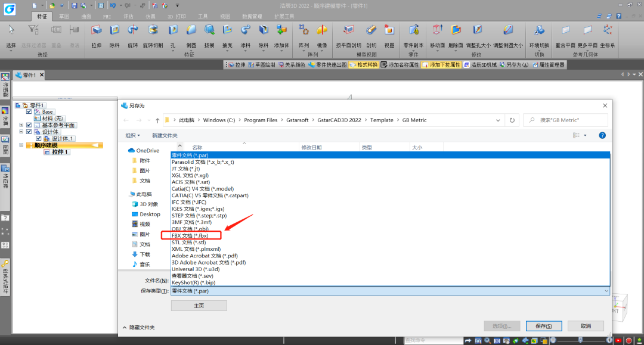644x345 pixels.
Task: Click Desktop in the navigation pane
Action: coord(150,214)
